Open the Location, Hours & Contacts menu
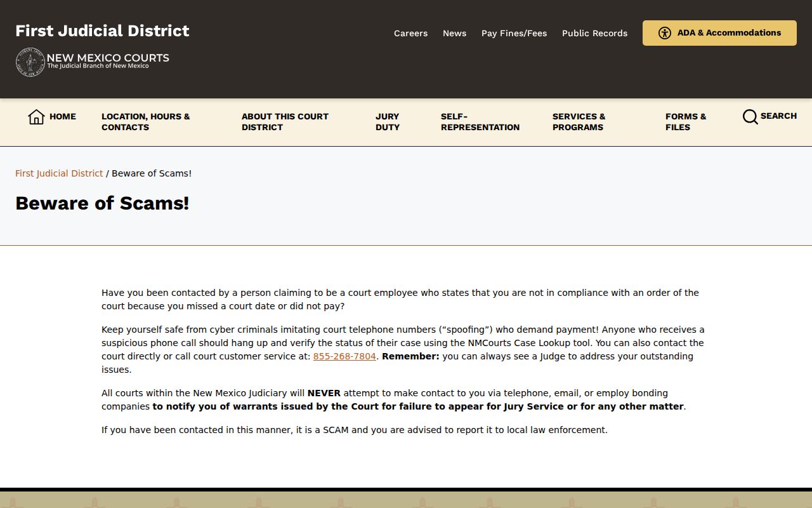This screenshot has height=508, width=812. click(145, 122)
